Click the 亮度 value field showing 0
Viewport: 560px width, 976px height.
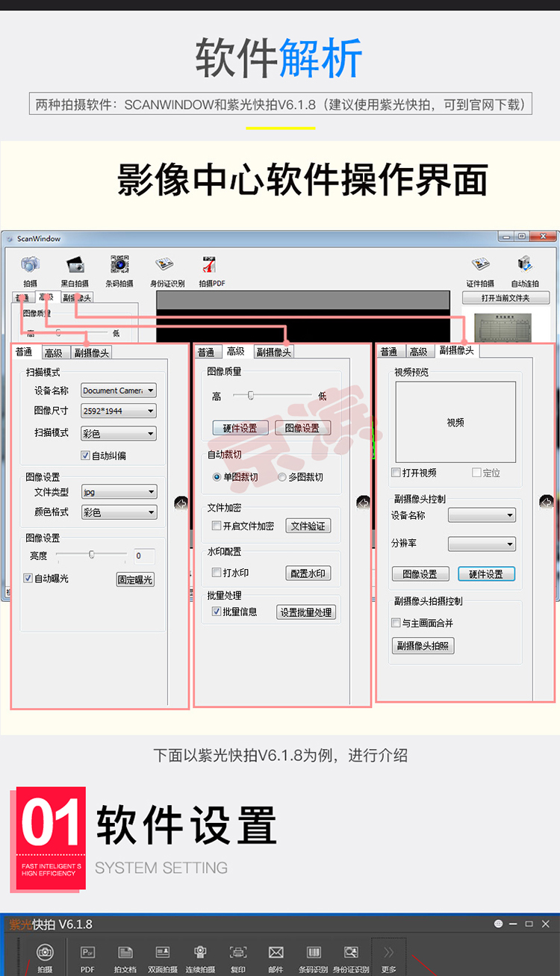point(144,556)
